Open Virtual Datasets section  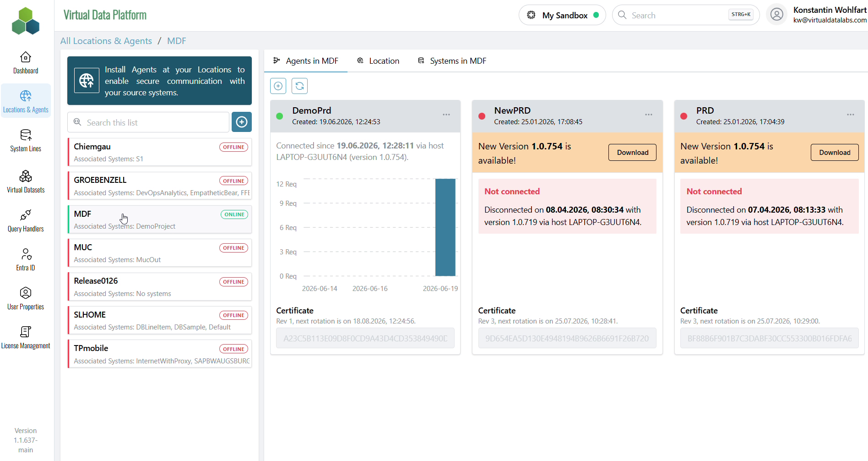point(26,181)
